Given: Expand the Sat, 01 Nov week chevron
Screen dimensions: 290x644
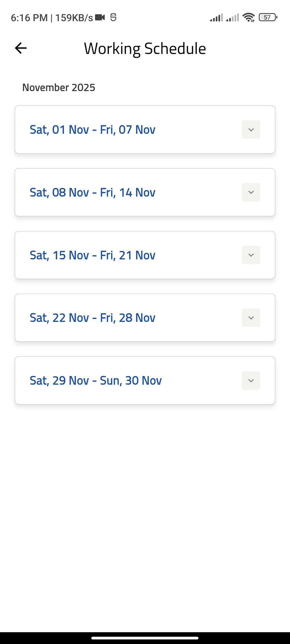Looking at the screenshot, I should click(x=251, y=129).
